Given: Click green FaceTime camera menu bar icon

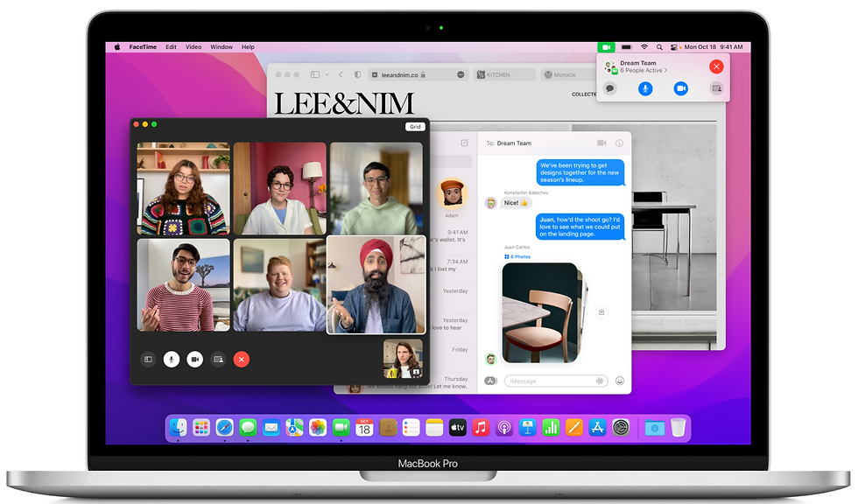Looking at the screenshot, I should pyautogui.click(x=606, y=47).
